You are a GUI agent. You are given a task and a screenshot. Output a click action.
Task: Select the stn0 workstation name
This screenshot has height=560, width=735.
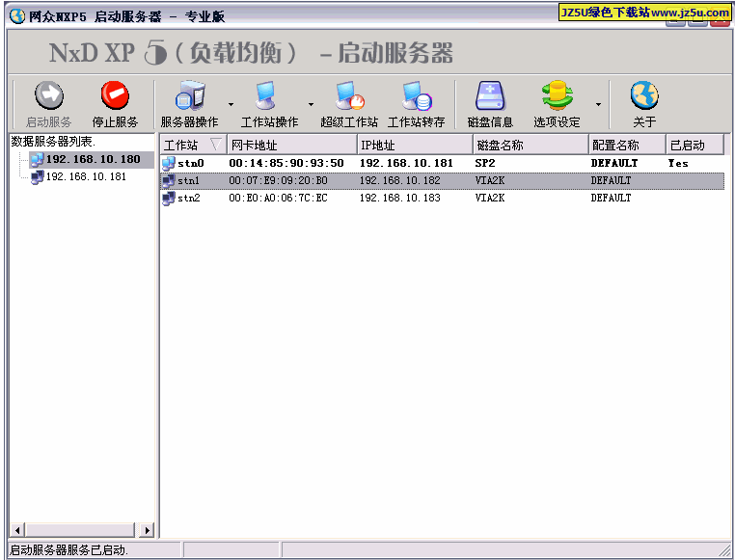coord(191,164)
